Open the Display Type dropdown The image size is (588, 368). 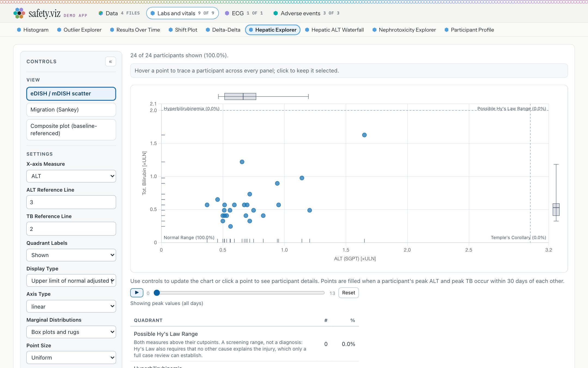coord(71,281)
